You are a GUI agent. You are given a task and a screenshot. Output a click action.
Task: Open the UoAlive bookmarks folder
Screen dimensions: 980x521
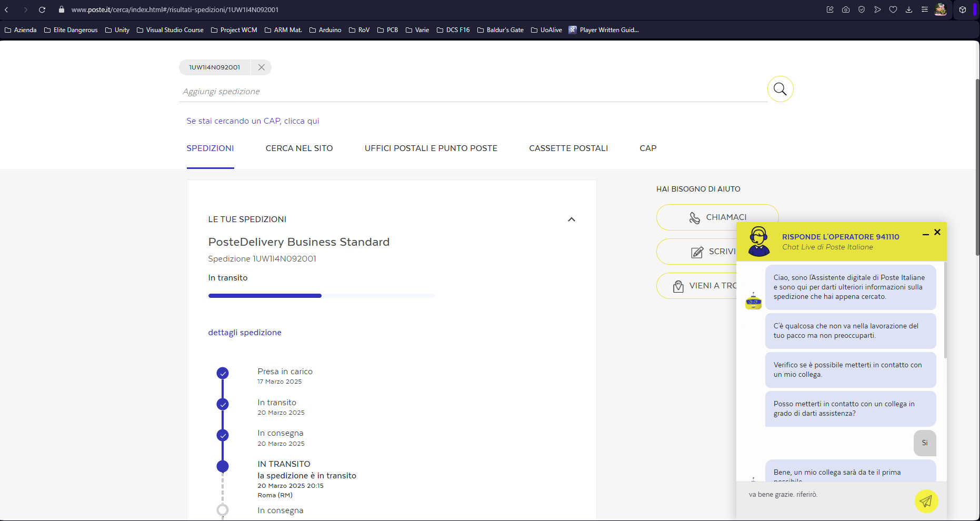[546, 30]
